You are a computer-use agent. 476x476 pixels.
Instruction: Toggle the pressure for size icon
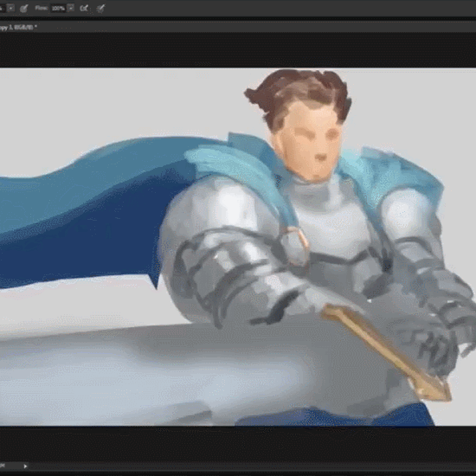100,8
